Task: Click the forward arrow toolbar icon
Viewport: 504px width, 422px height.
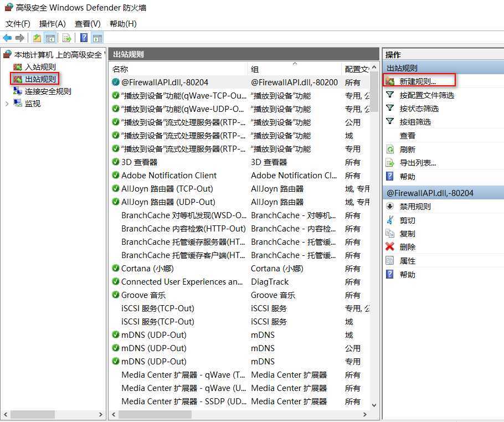Action: tap(20, 38)
